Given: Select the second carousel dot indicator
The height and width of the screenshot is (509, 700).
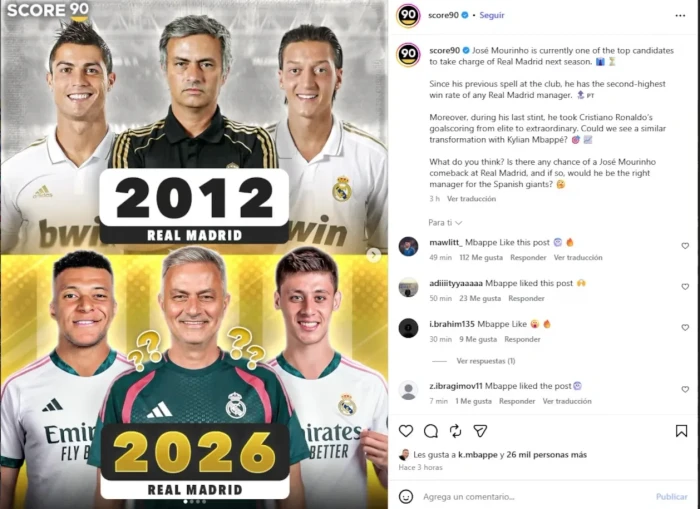Looking at the screenshot, I should [192, 502].
